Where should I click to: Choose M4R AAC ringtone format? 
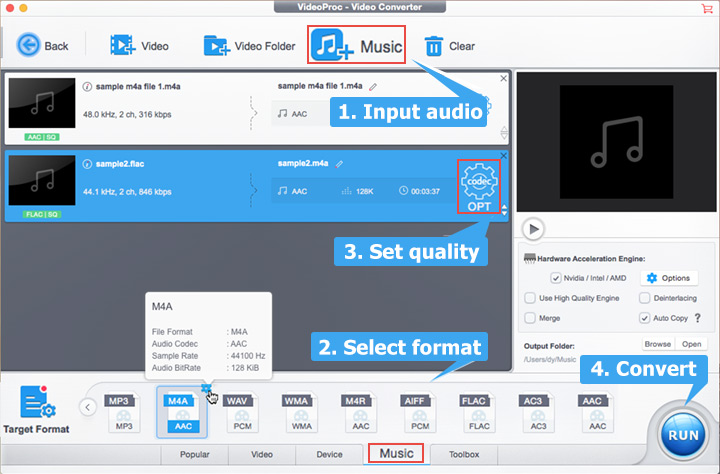360,413
